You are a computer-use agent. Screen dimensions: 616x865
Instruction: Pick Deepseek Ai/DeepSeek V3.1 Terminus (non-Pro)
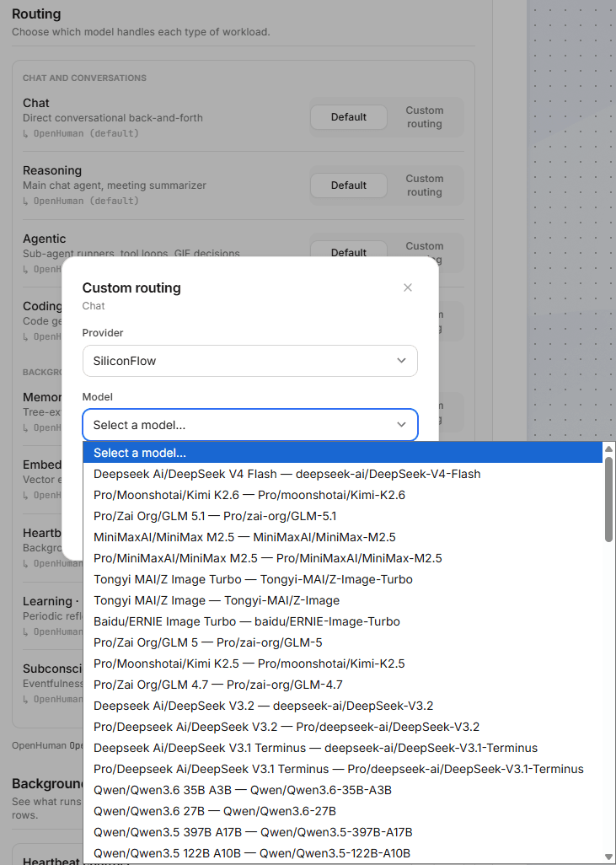[342, 748]
